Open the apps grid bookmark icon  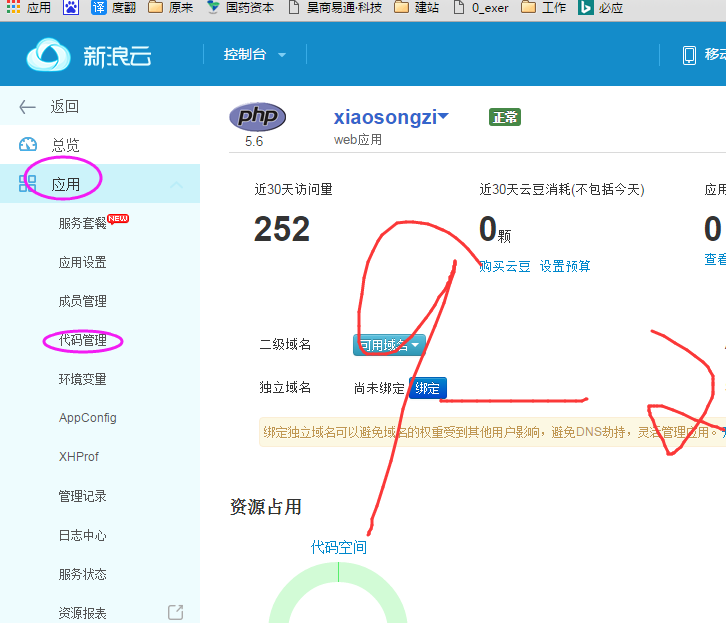tap(13, 6)
